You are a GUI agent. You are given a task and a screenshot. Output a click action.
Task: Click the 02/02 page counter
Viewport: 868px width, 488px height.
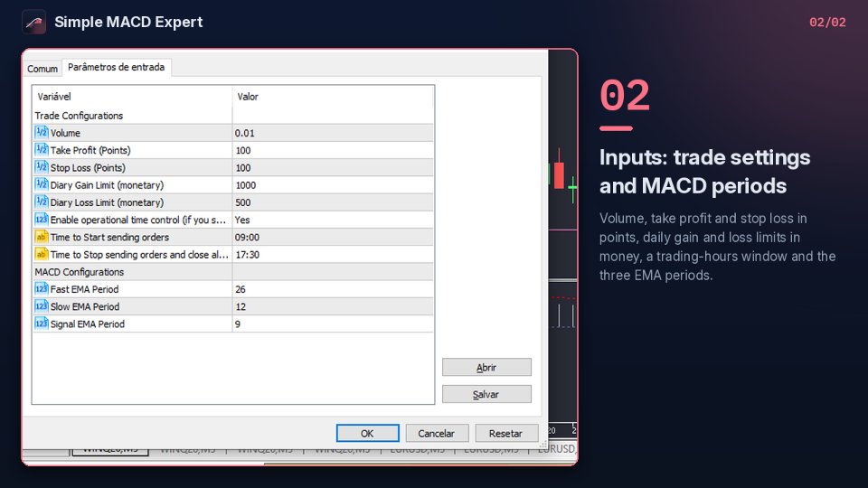(827, 22)
